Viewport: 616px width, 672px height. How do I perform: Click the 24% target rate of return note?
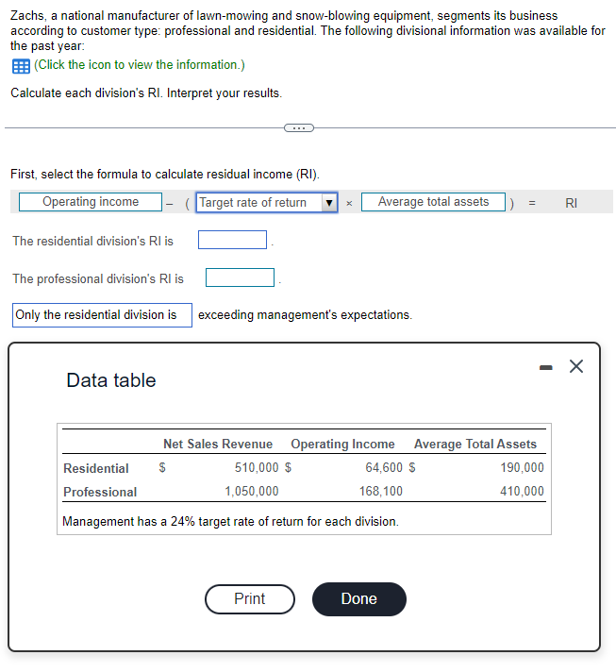coord(230,522)
